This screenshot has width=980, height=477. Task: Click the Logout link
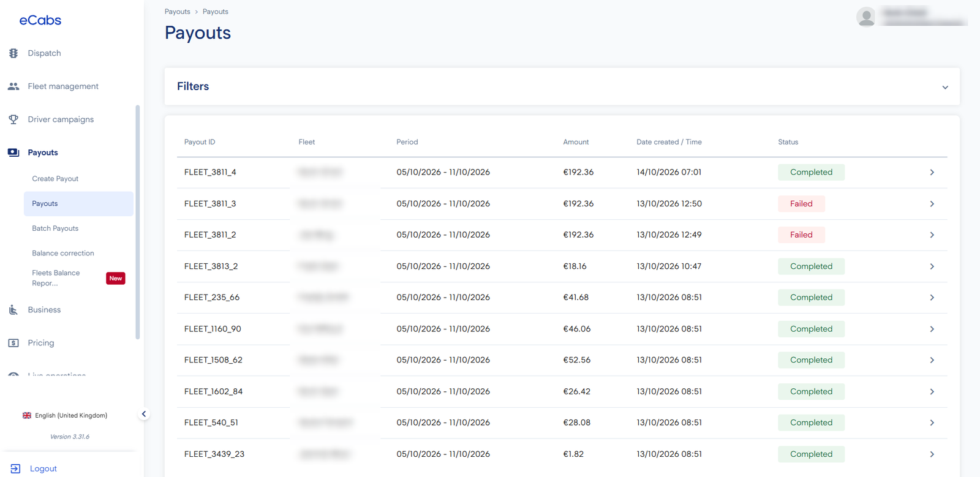coord(43,468)
